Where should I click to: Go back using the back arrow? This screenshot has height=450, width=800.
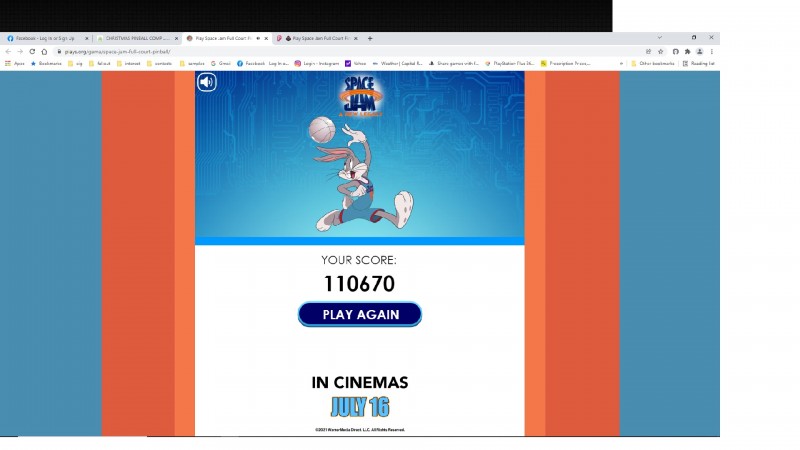tap(8, 52)
